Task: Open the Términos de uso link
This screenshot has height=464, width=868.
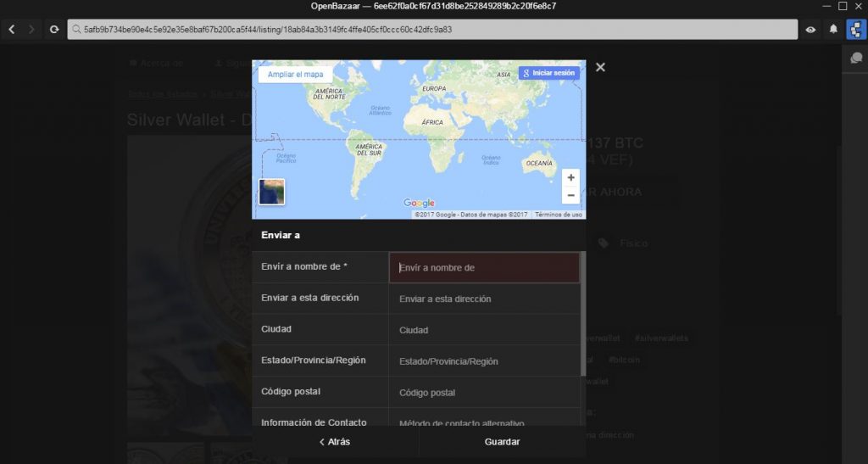Action: (x=558, y=215)
